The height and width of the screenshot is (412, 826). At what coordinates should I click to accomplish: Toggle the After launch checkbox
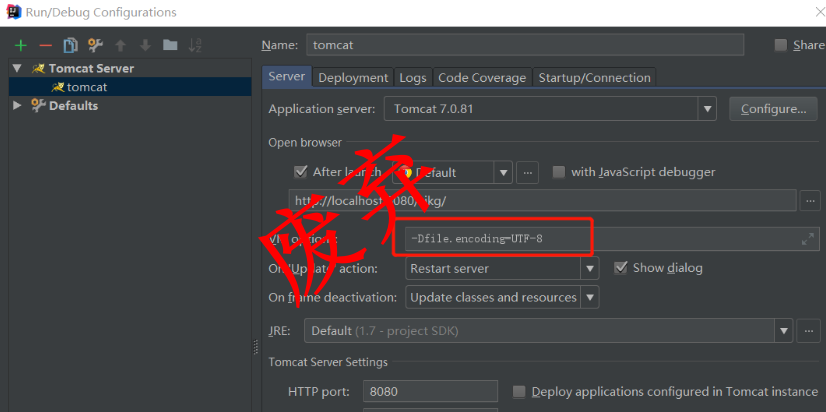(300, 172)
